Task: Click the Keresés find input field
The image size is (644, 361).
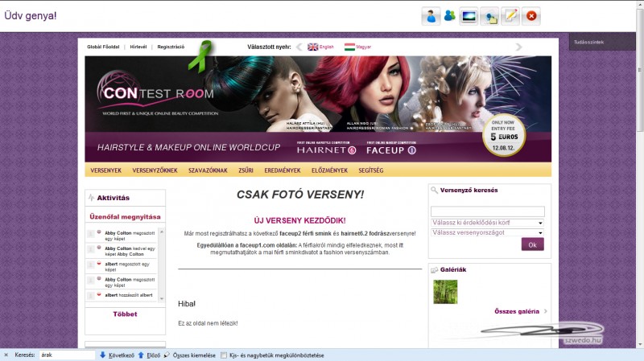Action: [x=67, y=355]
